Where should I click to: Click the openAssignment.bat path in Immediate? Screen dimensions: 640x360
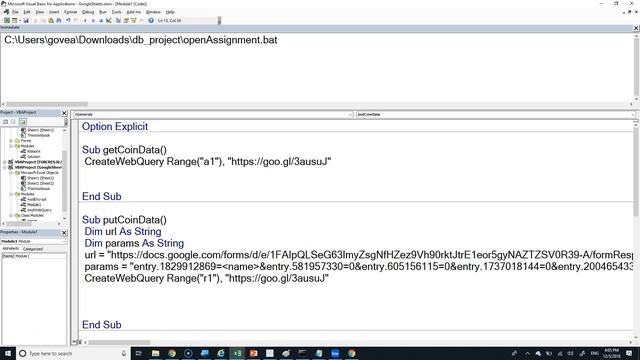[141, 40]
